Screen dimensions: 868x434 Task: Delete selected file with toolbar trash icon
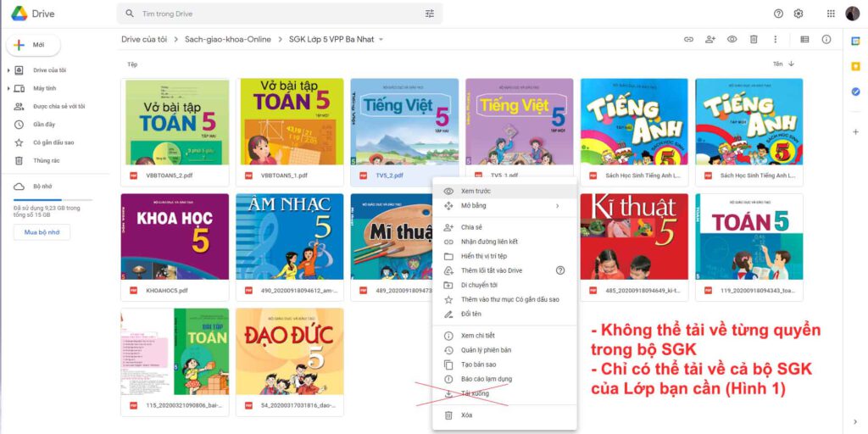coord(754,39)
